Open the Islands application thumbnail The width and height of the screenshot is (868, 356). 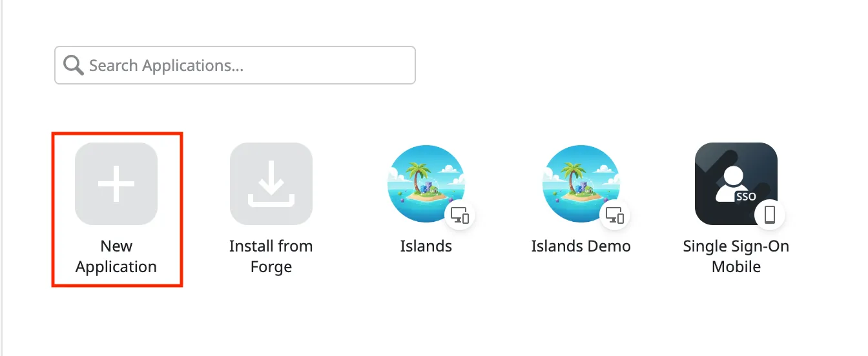[426, 184]
